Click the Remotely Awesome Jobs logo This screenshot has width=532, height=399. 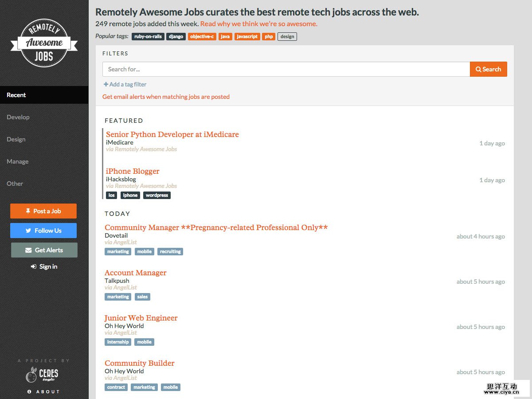click(x=44, y=43)
